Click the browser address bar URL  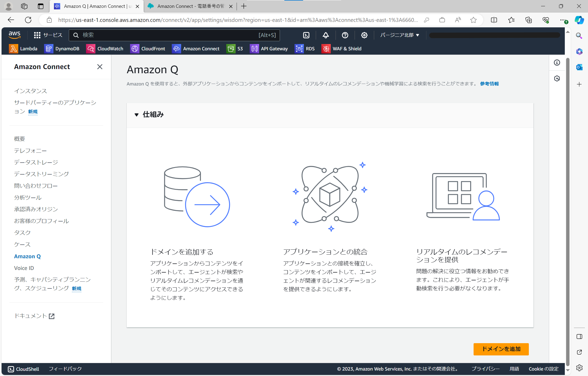coord(238,20)
